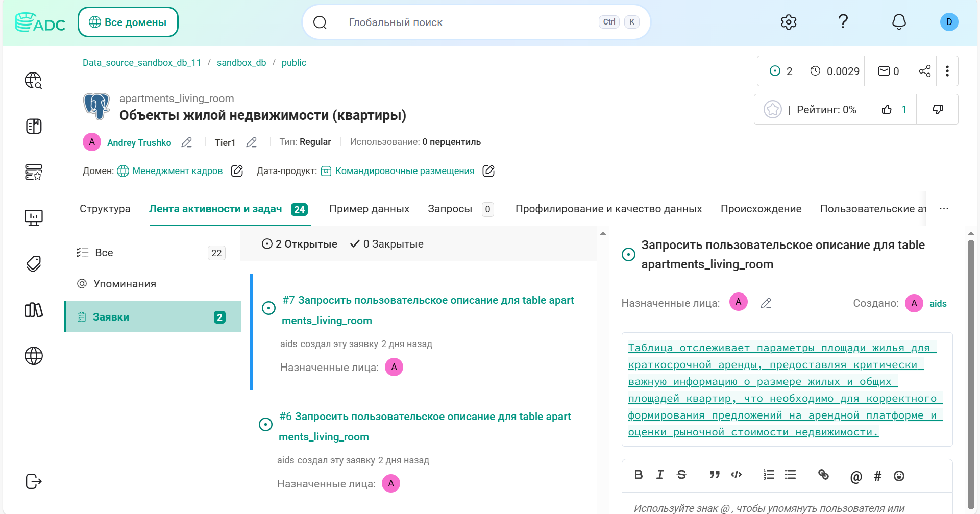Click the thumbs down dislike icon

938,109
